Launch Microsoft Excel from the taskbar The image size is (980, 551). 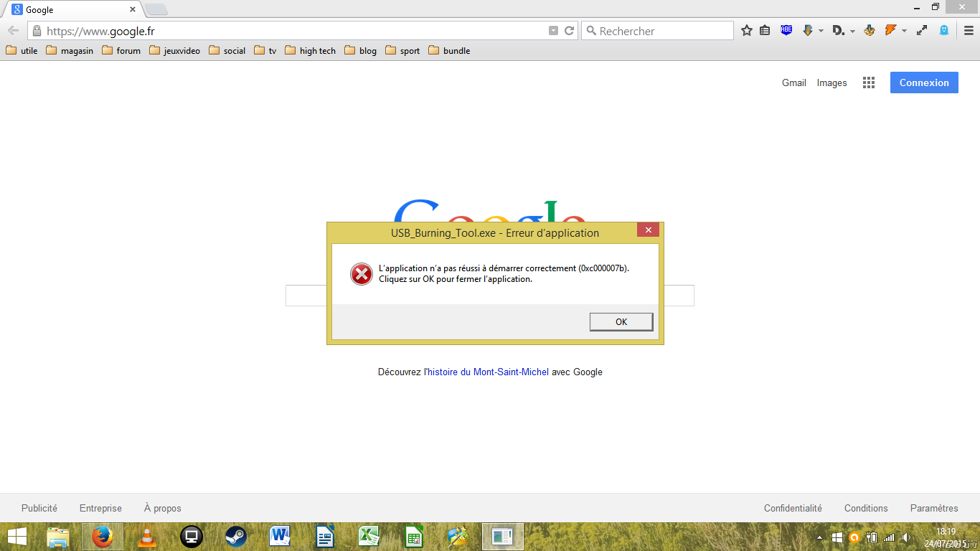pyautogui.click(x=369, y=537)
